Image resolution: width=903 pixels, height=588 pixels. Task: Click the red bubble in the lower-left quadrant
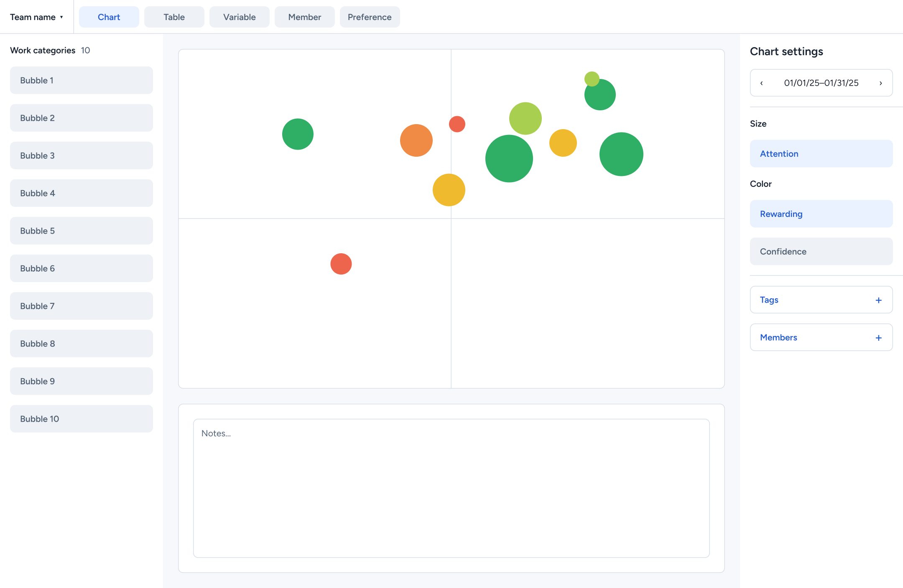tap(341, 264)
